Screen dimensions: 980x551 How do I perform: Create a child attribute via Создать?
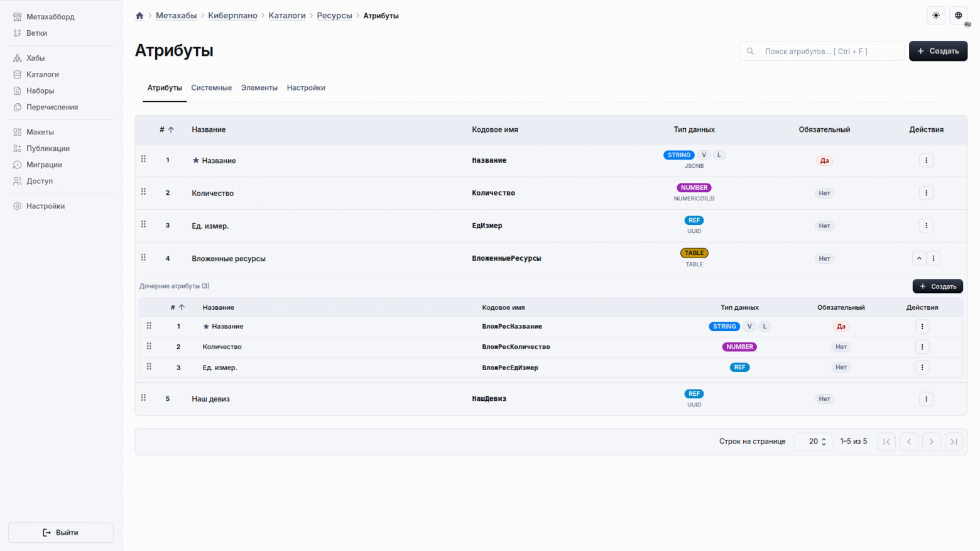[x=937, y=286]
